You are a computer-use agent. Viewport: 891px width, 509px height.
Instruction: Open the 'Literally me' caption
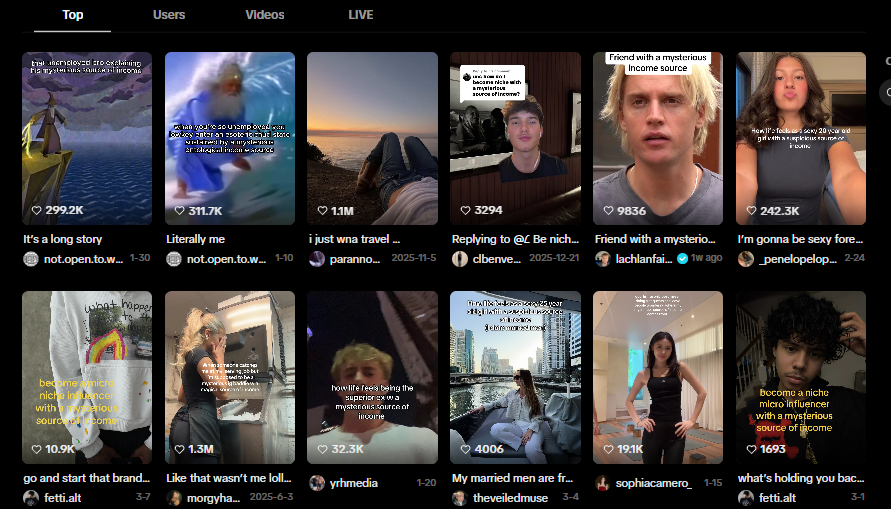(x=195, y=239)
